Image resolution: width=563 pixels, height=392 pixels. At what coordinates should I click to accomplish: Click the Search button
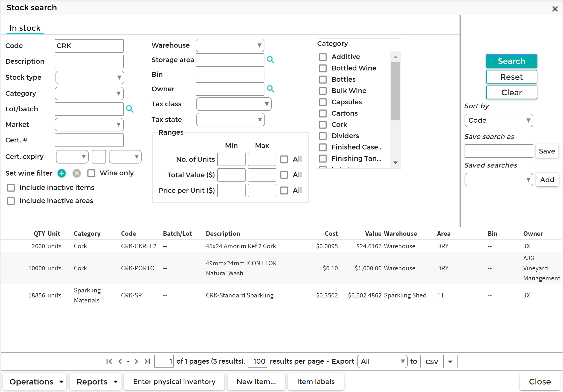pos(512,61)
